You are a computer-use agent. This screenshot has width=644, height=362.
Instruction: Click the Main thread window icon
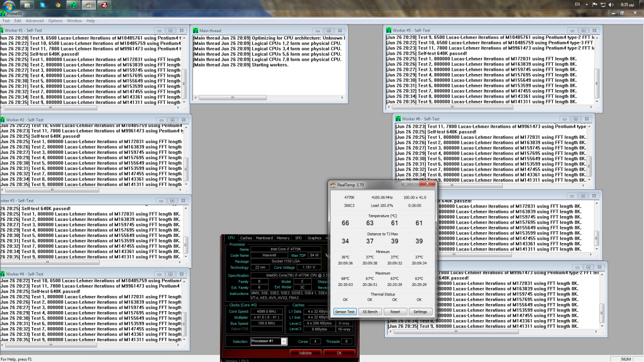point(195,31)
